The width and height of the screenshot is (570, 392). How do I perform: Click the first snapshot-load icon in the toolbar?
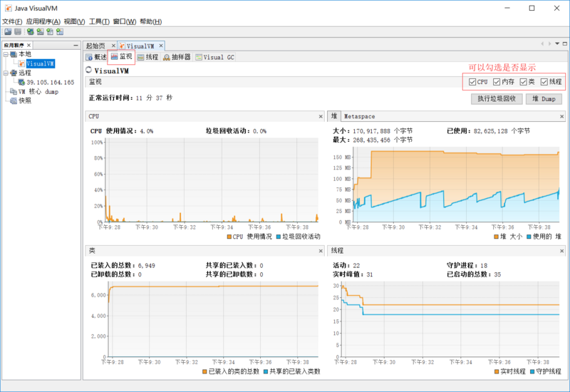(x=8, y=31)
